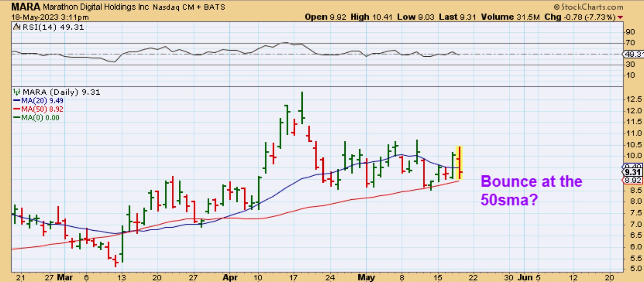
Task: Click the 'Bounce at the 50sma?' annotation text
Action: point(531,191)
